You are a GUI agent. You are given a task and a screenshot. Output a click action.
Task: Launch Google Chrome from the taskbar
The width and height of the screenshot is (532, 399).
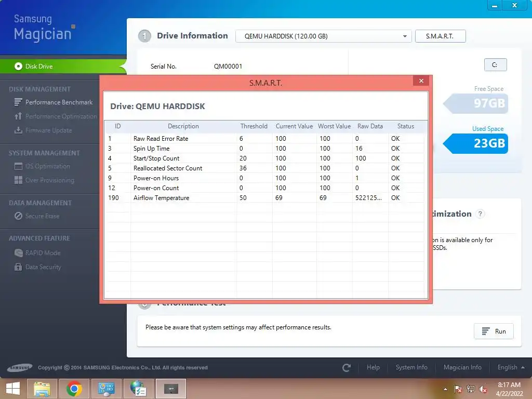click(x=74, y=389)
